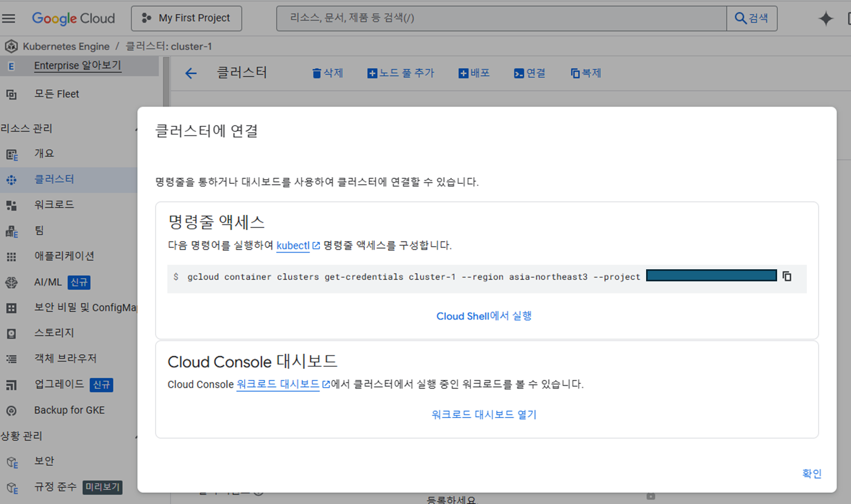Click 연결 connect button

[530, 73]
